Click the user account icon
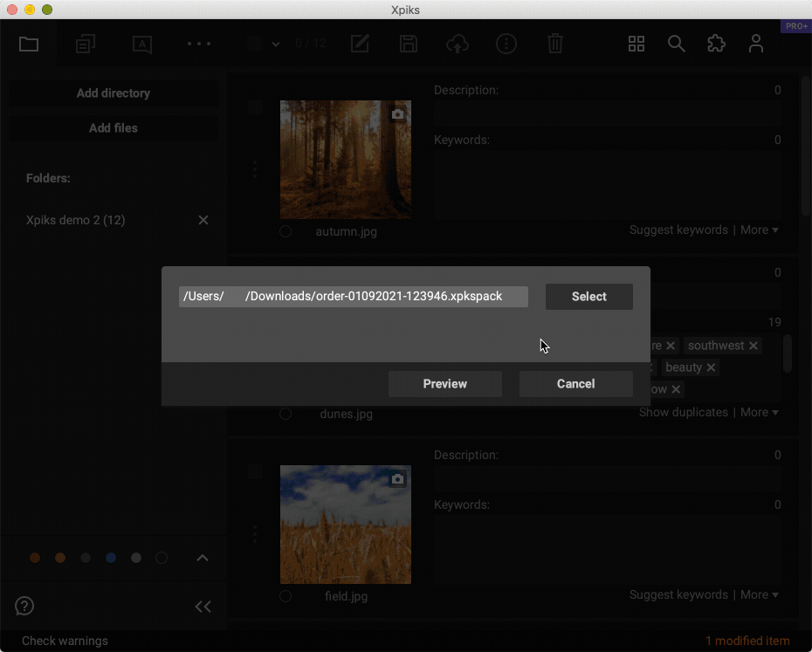This screenshot has width=812, height=652. (x=756, y=44)
